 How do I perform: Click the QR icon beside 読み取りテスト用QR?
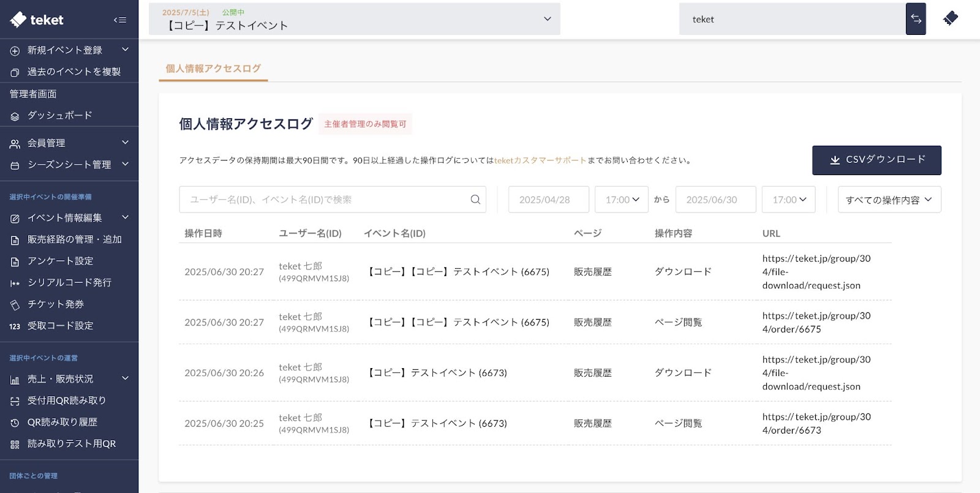pos(15,445)
